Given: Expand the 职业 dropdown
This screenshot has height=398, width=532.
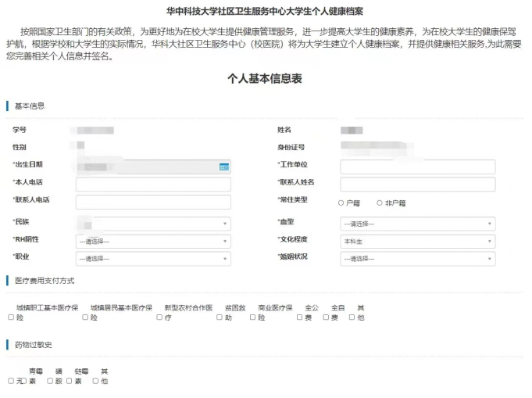Looking at the screenshot, I should (153, 259).
